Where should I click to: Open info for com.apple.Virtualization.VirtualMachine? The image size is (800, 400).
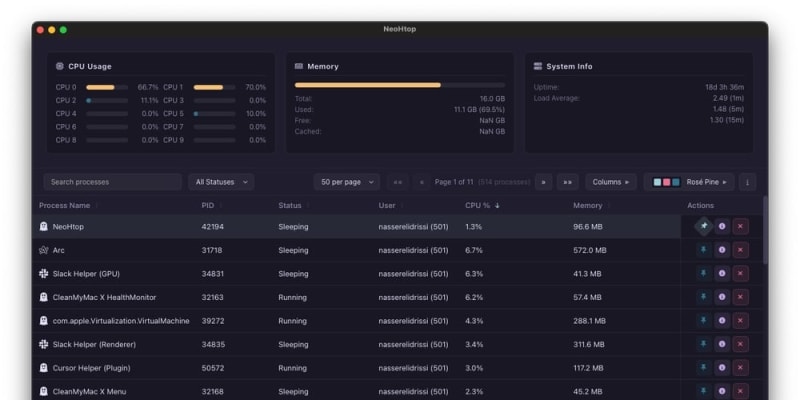[722, 321]
